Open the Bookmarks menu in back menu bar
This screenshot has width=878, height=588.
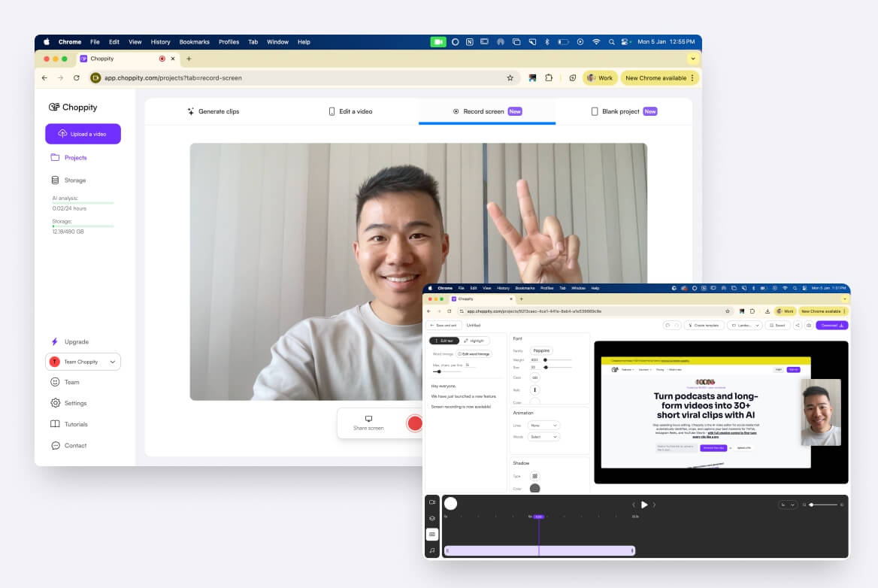coord(194,42)
